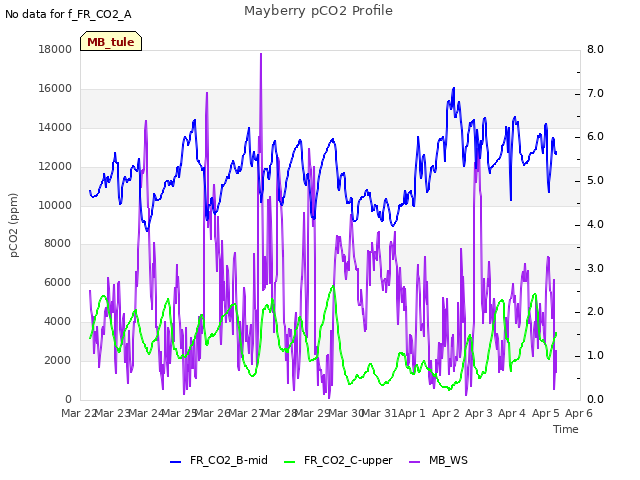Image resolution: width=640 pixels, height=480 pixels.
Task: Click the Mar 31 date tick
Action: point(379,413)
